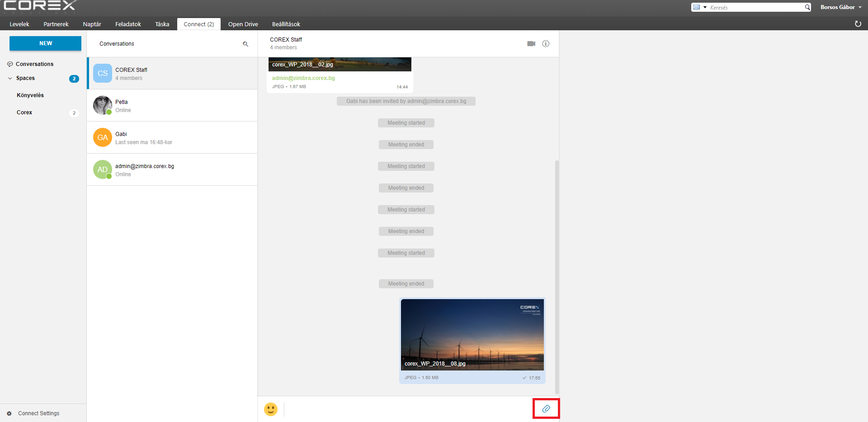The width and height of the screenshot is (868, 422).
Task: Open Connect Settings
Action: [x=38, y=413]
